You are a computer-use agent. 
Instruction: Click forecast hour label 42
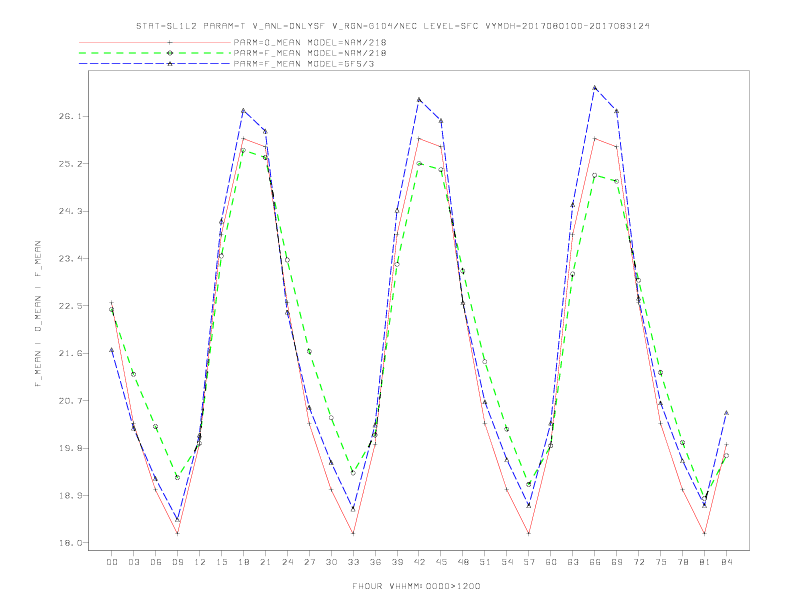(419, 562)
